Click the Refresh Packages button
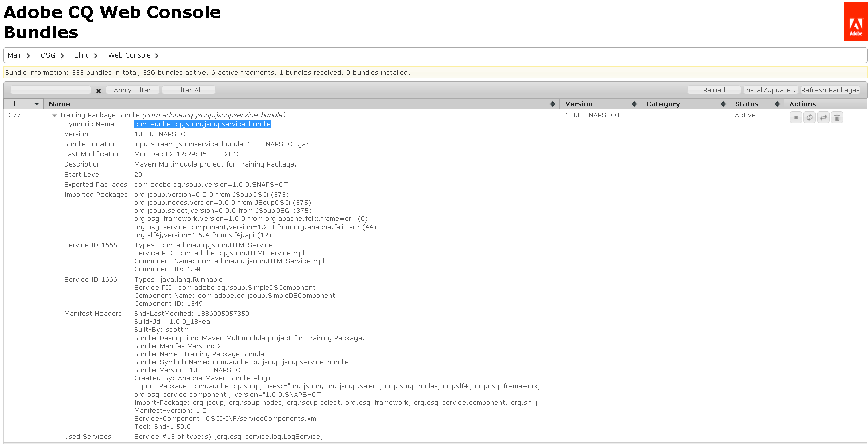Viewport: 868px width, 444px height. (x=830, y=90)
